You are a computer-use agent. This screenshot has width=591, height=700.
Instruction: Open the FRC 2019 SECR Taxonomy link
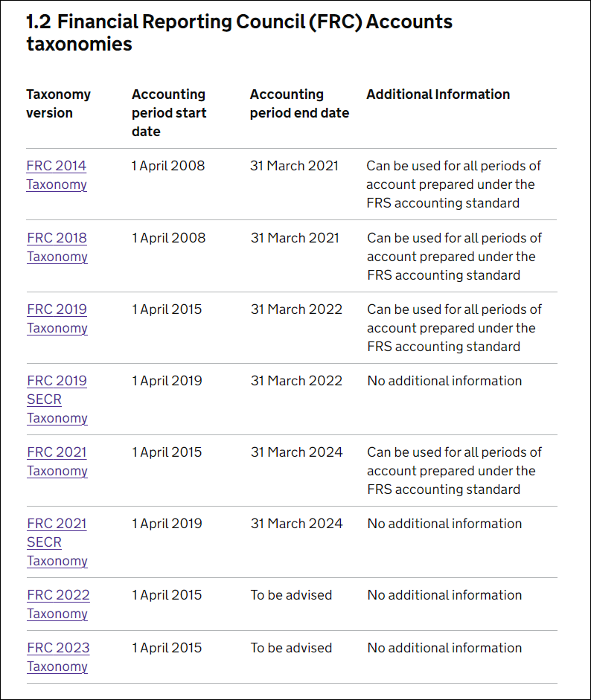pos(57,399)
